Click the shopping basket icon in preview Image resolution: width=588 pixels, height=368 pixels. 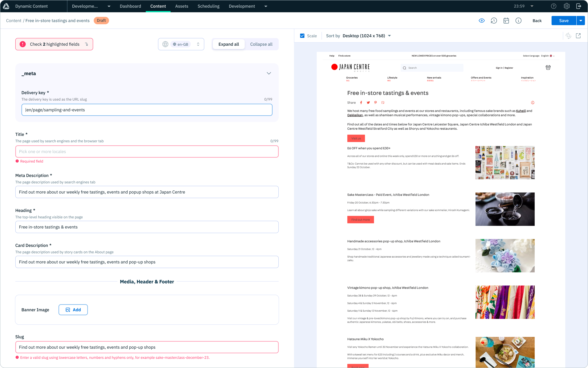click(x=548, y=67)
